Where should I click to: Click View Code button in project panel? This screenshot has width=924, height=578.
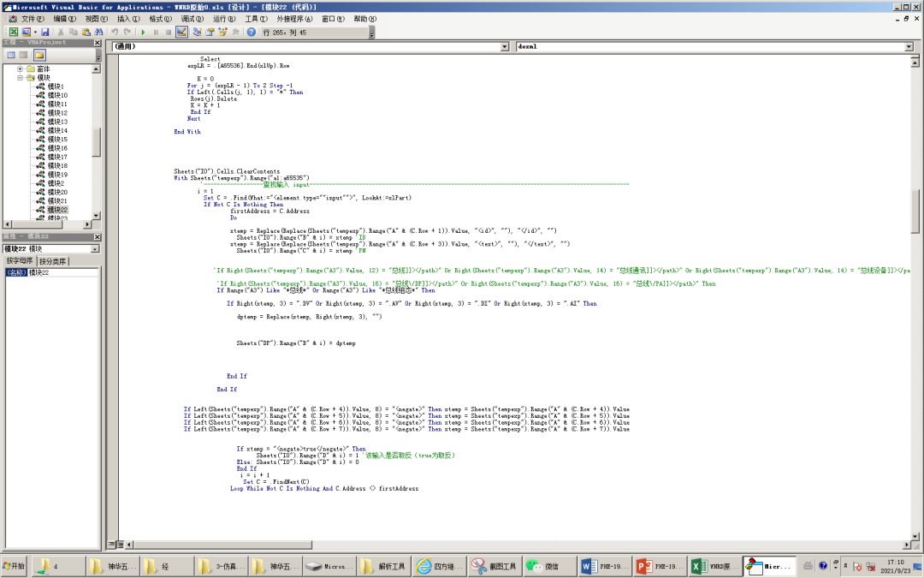tap(11, 55)
